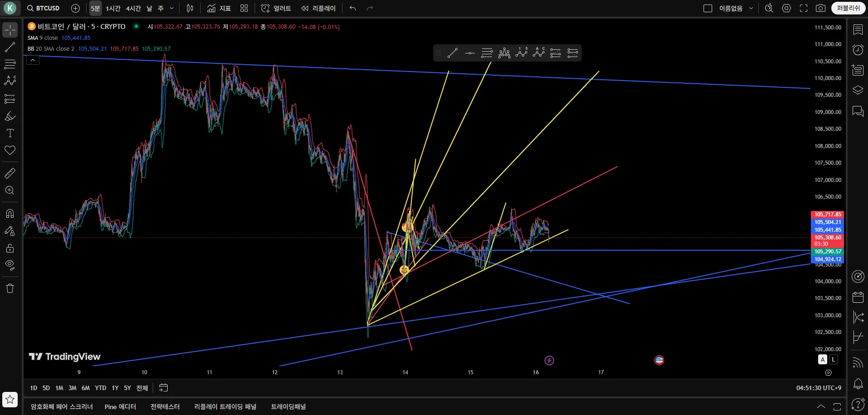Open the 전략테스터 tab
The width and height of the screenshot is (868, 415).
point(165,407)
